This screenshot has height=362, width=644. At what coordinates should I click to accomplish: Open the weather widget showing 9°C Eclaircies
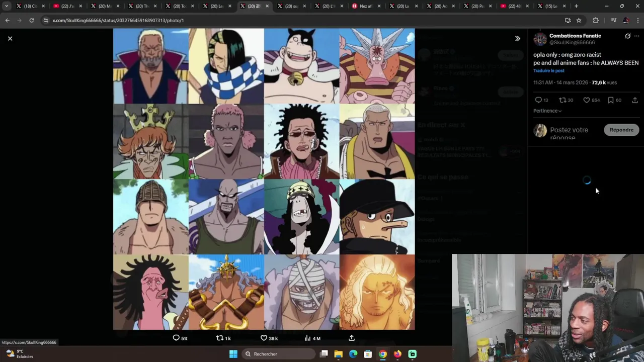[19, 354]
